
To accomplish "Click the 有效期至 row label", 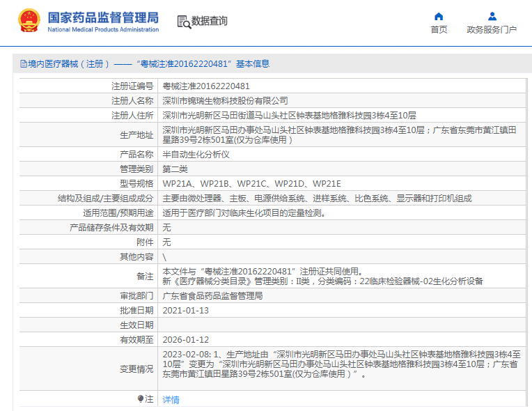I will coord(136,340).
